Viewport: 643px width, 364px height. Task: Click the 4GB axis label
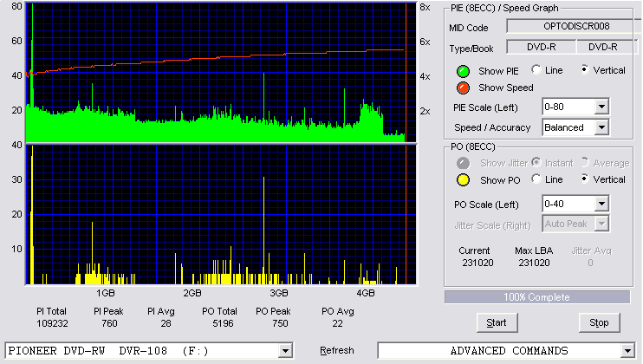click(x=365, y=293)
